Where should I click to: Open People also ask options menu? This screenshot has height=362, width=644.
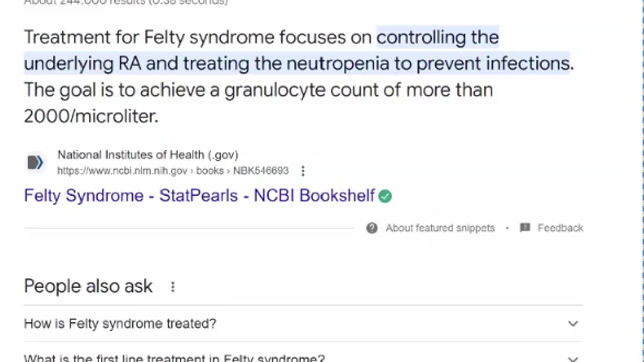click(x=173, y=287)
